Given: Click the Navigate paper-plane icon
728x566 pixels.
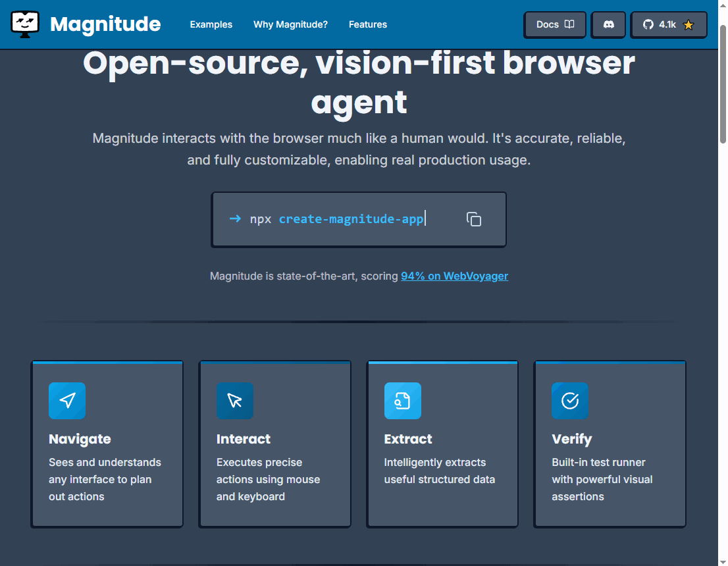Looking at the screenshot, I should (x=67, y=401).
